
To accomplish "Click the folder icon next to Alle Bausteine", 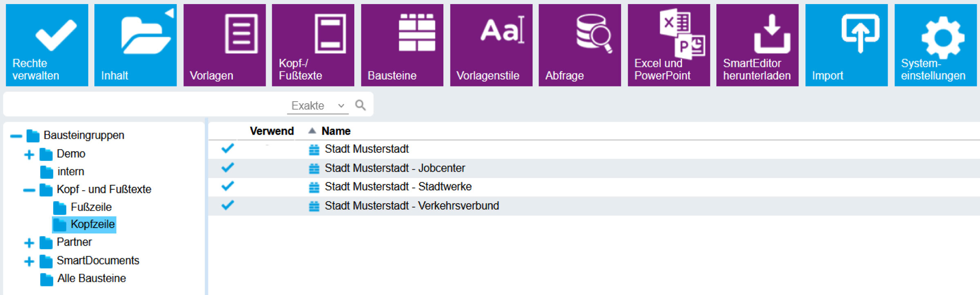I will click(47, 279).
